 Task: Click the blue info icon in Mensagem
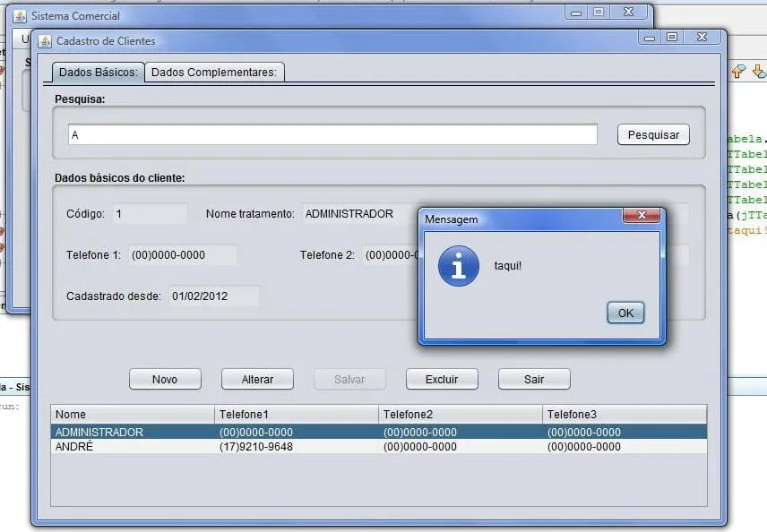coord(459,266)
